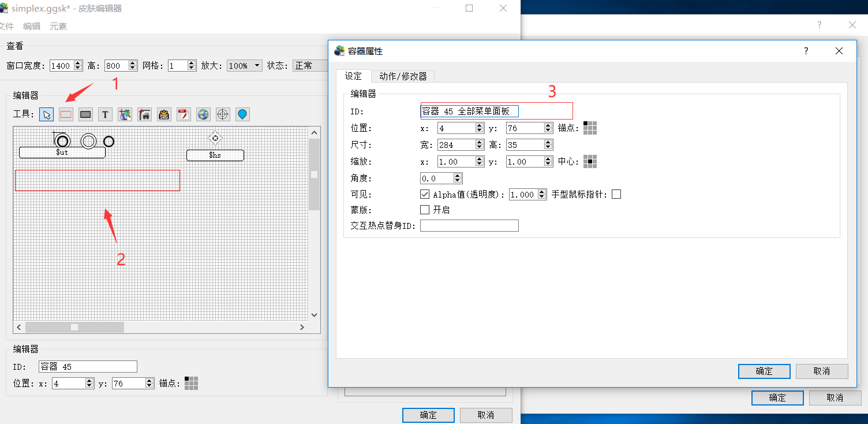
Task: Click the canvas scroll-down arrow
Action: tap(315, 315)
